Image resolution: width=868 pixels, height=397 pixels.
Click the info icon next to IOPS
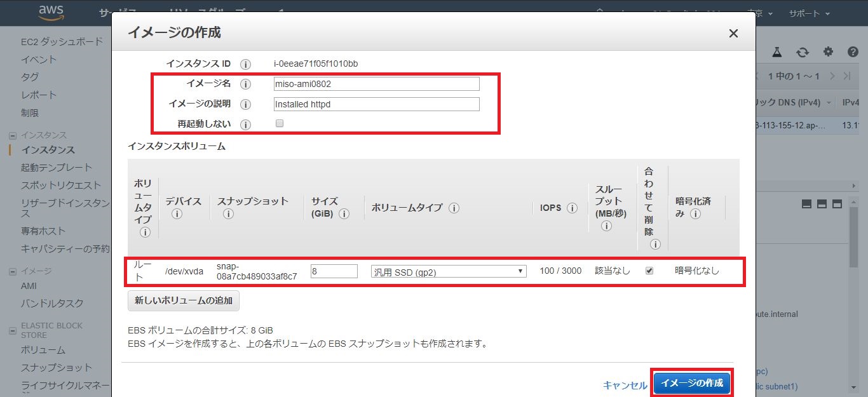(x=572, y=208)
